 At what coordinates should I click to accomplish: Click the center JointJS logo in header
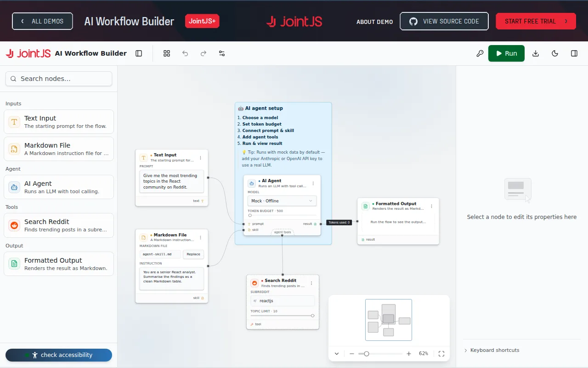294,22
